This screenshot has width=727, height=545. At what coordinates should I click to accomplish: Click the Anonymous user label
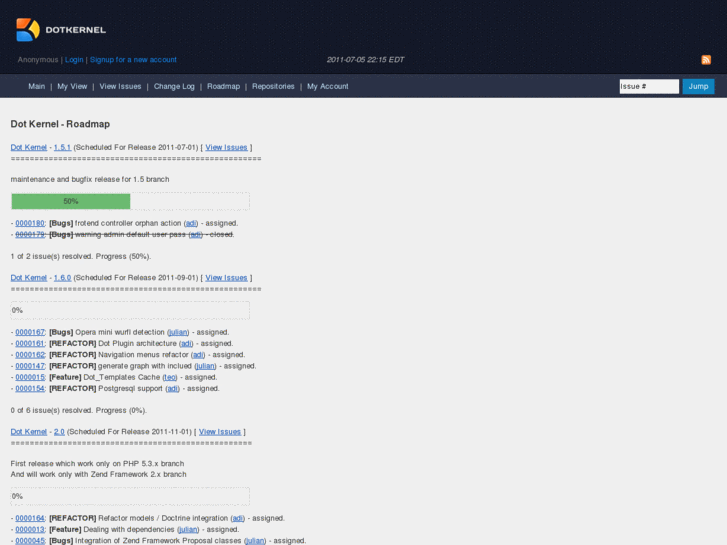(38, 60)
